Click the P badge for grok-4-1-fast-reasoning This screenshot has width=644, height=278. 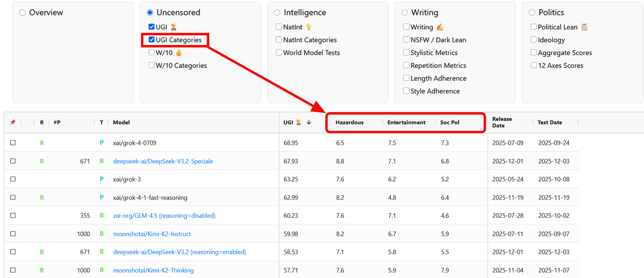tap(101, 197)
